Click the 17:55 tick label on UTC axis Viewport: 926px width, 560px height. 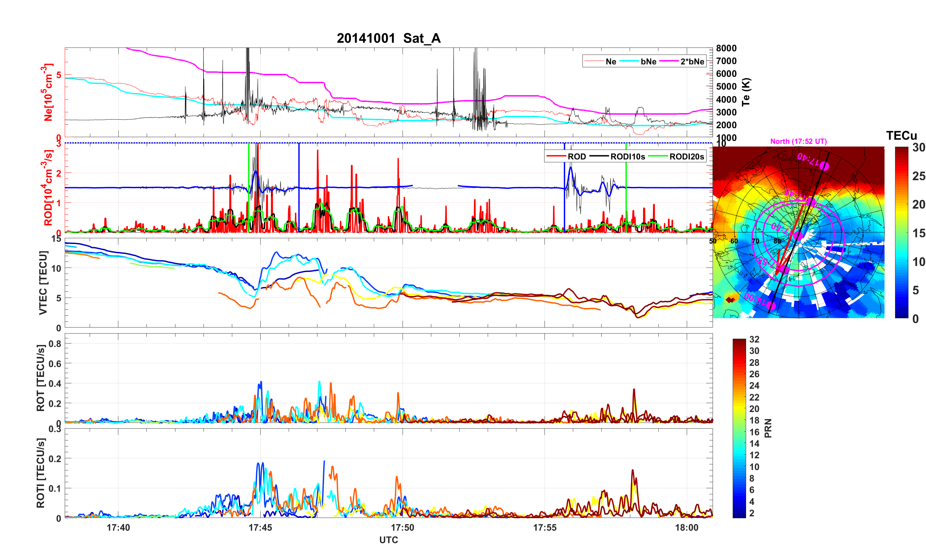(x=544, y=528)
